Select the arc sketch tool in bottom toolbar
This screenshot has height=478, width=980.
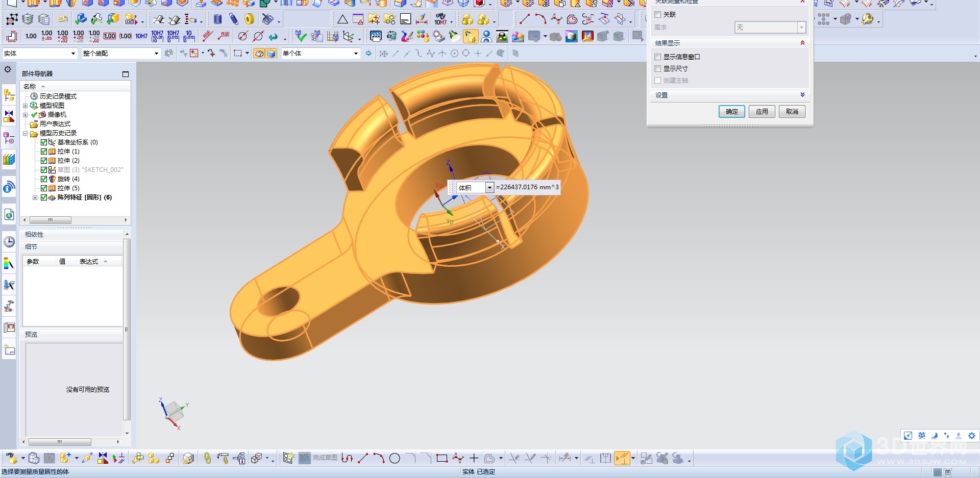(379, 458)
